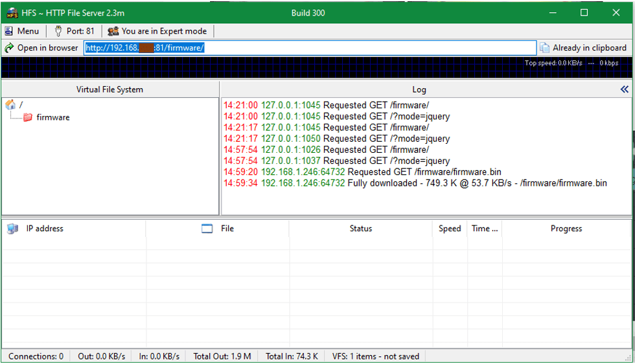Click the bandwidth graph area
635x364 pixels.
click(x=259, y=69)
